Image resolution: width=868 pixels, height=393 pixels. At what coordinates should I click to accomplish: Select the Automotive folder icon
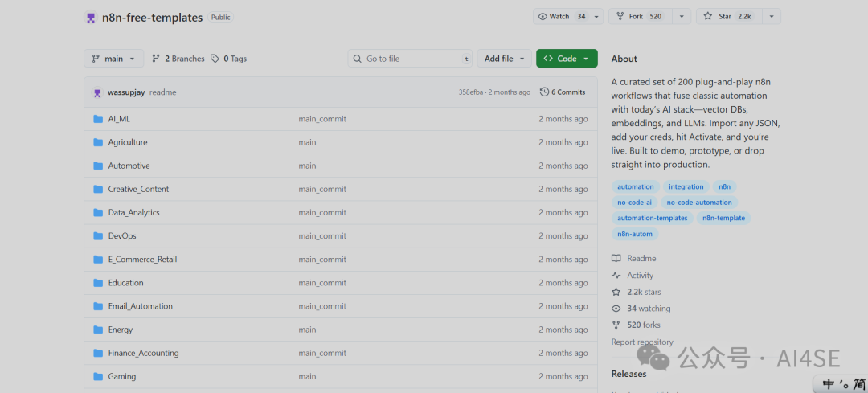99,166
